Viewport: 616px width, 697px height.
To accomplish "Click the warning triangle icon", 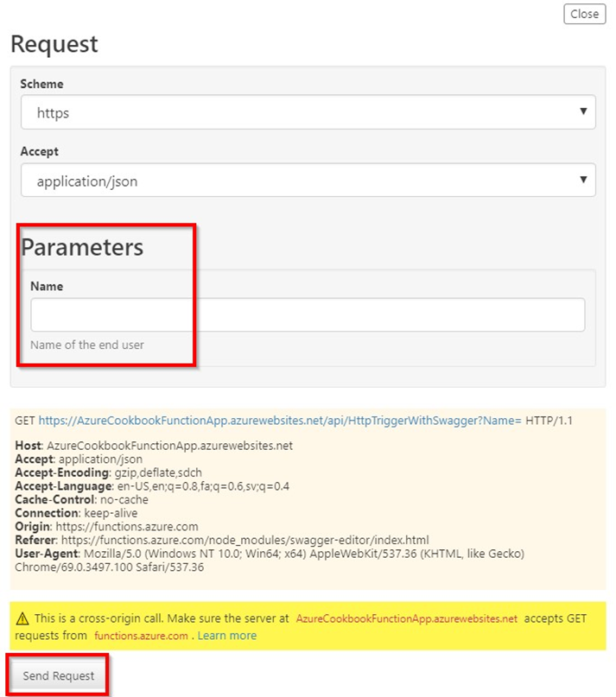I will tap(22, 618).
